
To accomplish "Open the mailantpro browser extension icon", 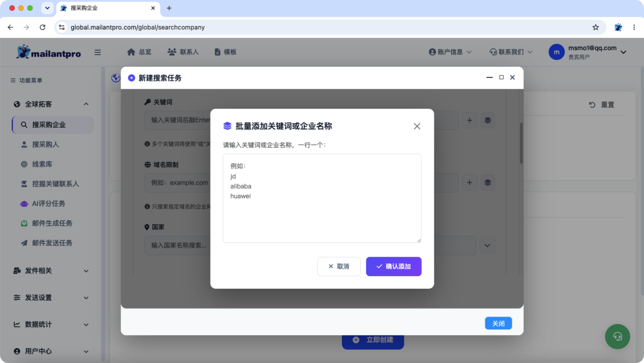I will click(618, 27).
